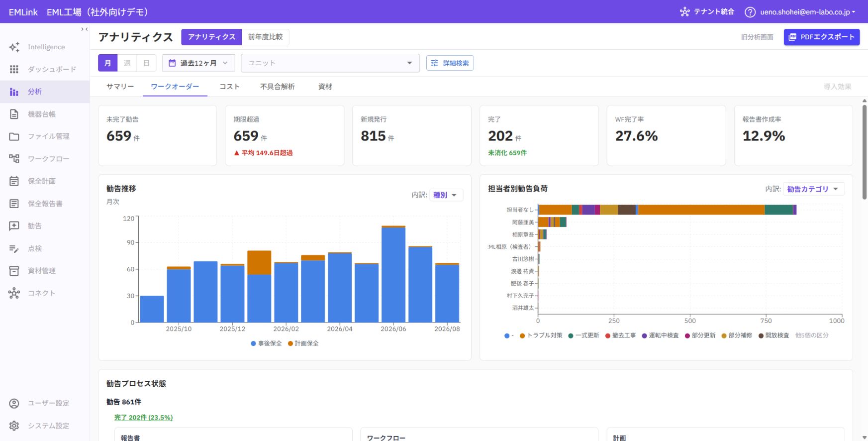Open the 保全計画 calendar icon
The image size is (868, 441).
tap(14, 181)
